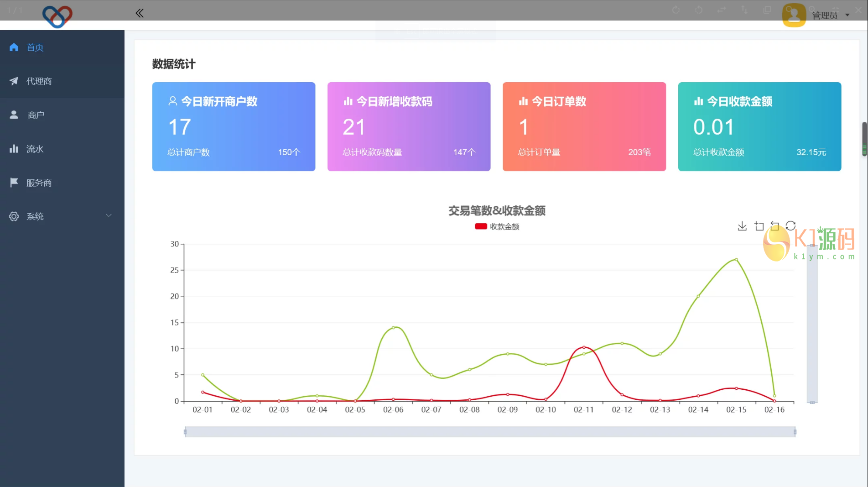Click the 02-16 x-axis label

(x=774, y=409)
